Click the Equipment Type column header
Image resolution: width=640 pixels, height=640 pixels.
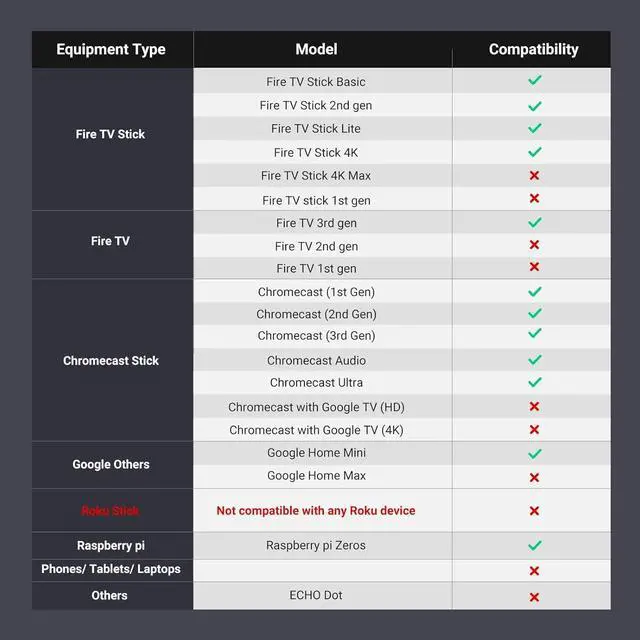(x=111, y=49)
